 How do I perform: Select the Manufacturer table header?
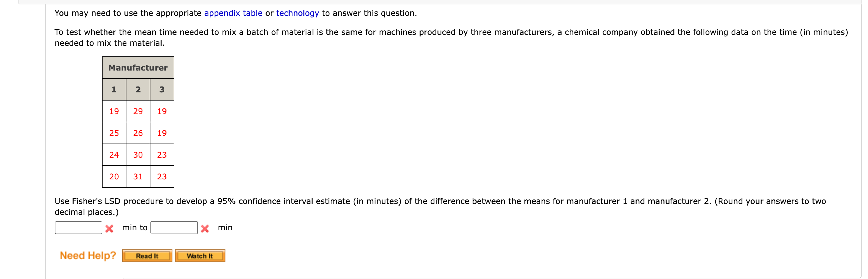tap(138, 67)
